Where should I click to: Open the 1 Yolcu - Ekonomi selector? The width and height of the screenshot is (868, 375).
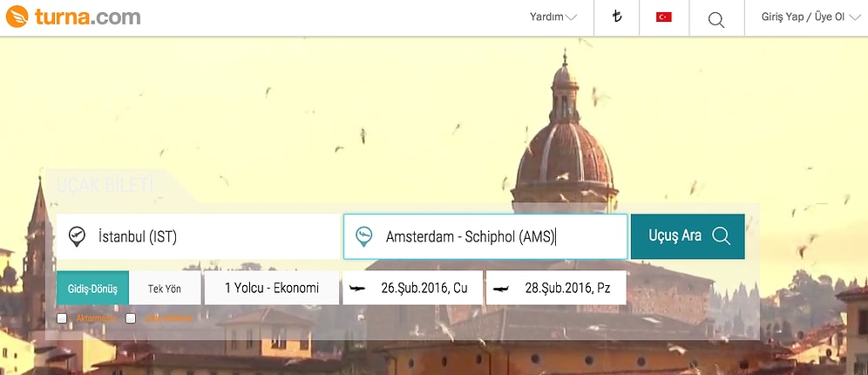click(272, 288)
